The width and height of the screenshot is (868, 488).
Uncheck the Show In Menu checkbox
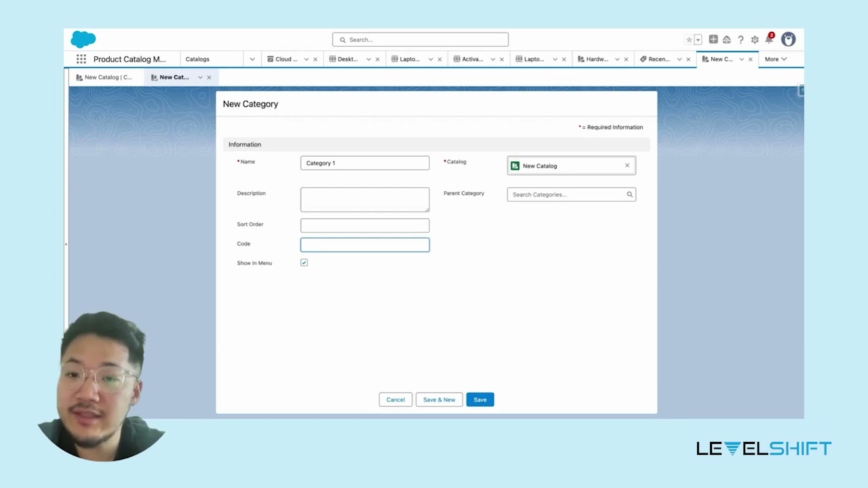(x=304, y=262)
